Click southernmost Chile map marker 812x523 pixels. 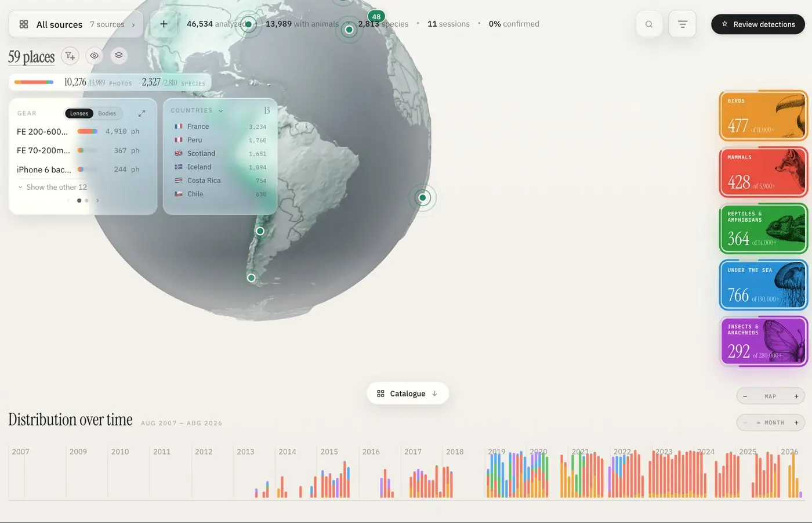coord(251,278)
